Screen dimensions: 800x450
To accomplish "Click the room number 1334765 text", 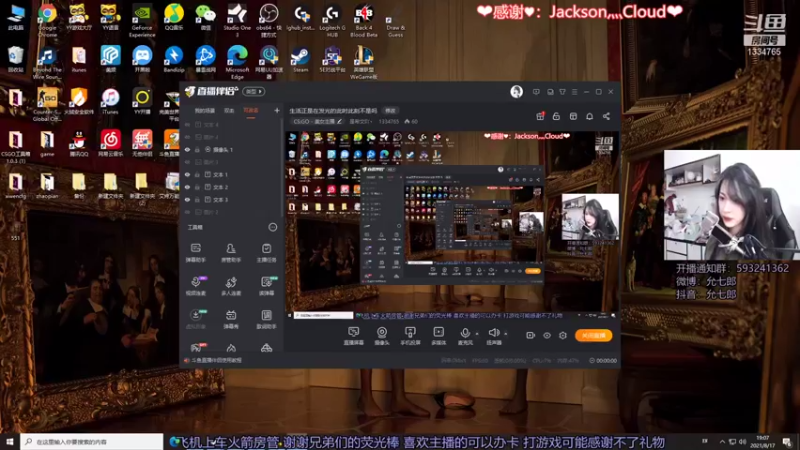I will click(388, 121).
